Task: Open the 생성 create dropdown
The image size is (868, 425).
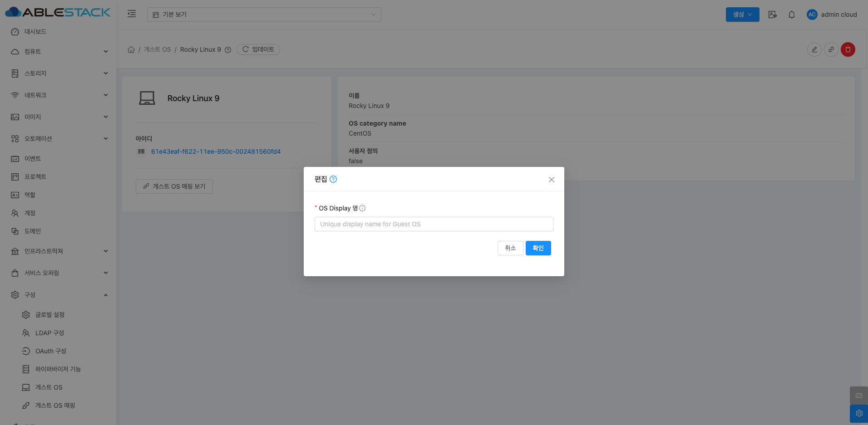Action: pyautogui.click(x=742, y=15)
